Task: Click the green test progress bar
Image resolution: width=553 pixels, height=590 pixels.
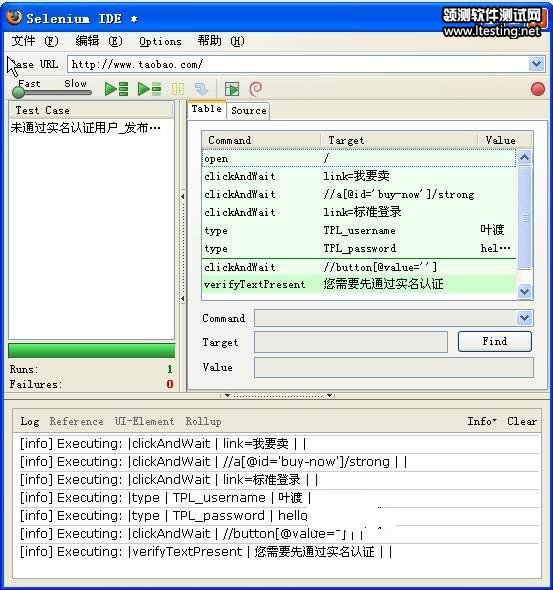Action: (91, 350)
